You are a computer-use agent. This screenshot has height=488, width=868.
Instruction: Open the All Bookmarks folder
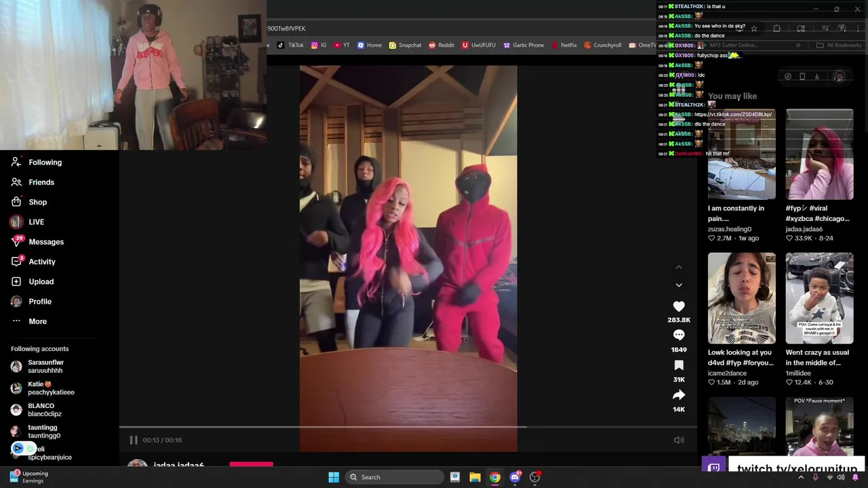(839, 45)
